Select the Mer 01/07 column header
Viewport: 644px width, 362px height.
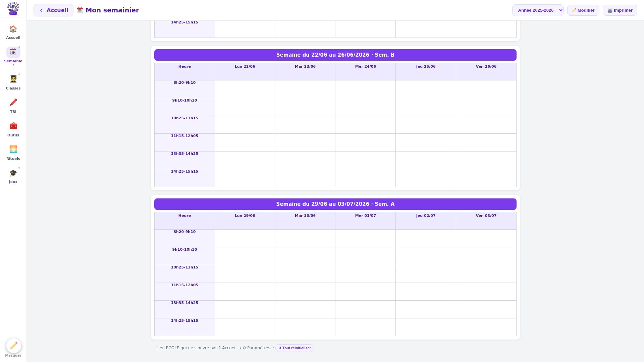point(366,221)
